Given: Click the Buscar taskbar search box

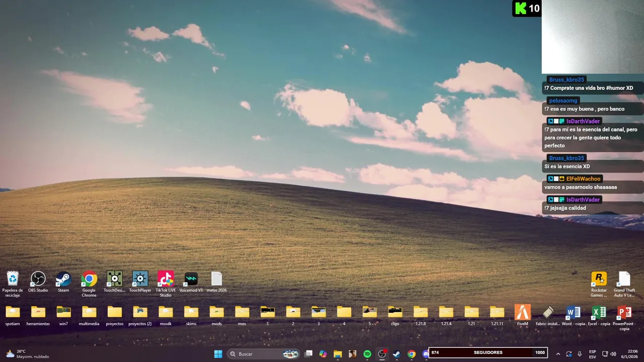Looking at the screenshot, I should (264, 354).
